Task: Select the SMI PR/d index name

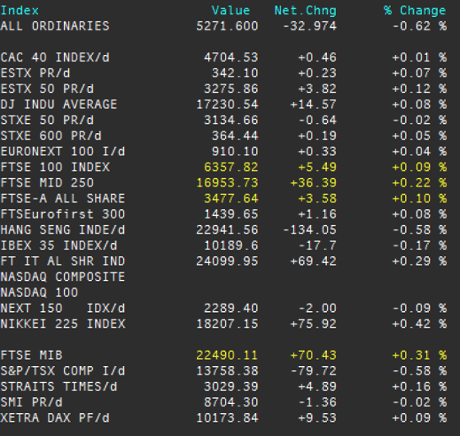Action: (x=31, y=402)
